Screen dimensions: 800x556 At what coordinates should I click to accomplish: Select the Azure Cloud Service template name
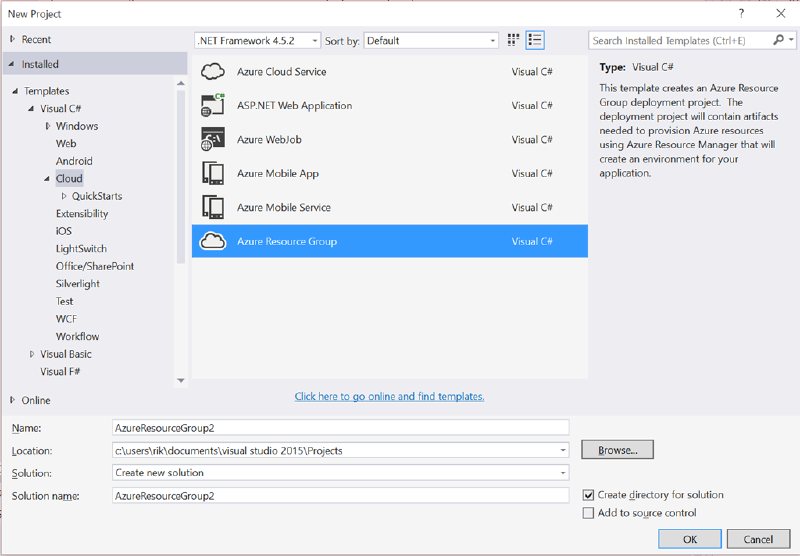(282, 71)
